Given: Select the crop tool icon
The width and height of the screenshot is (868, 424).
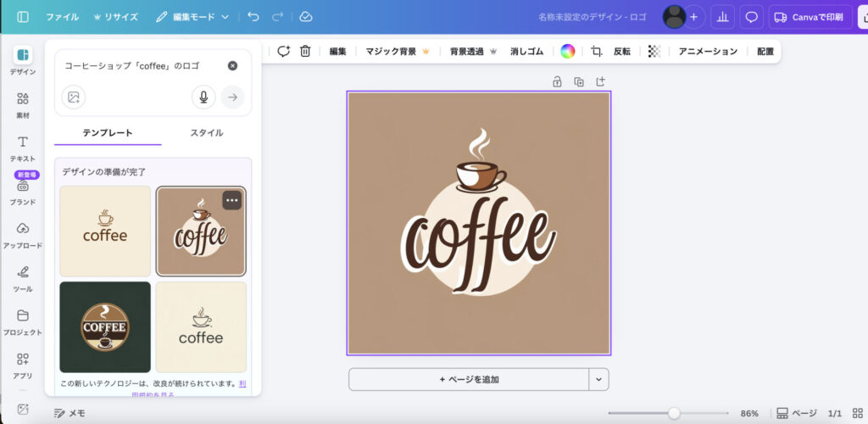Looking at the screenshot, I should coord(597,51).
